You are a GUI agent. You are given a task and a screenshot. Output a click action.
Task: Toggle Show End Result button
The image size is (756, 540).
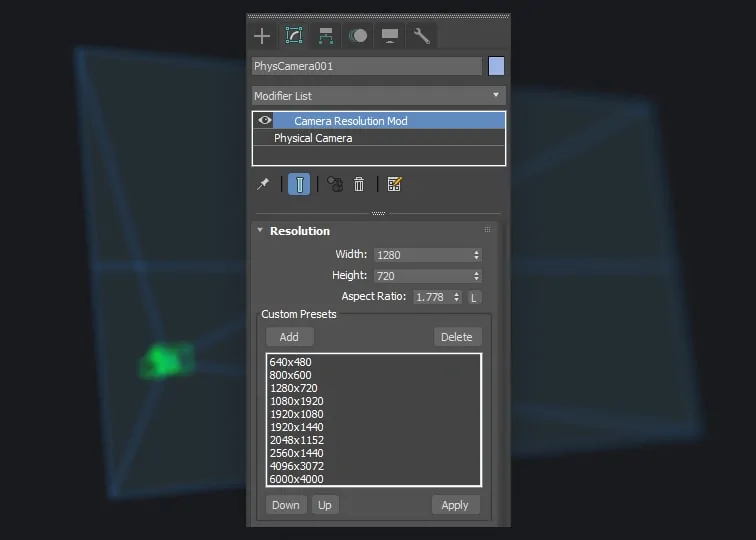pos(299,184)
